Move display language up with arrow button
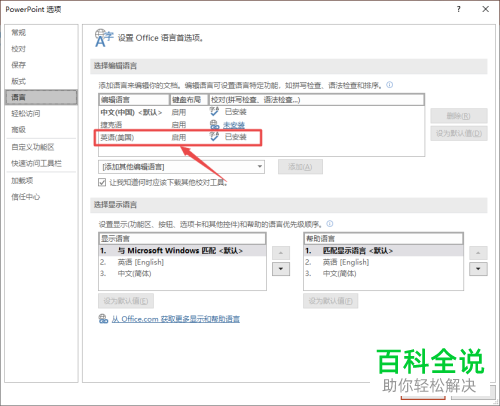Screen dimensions: 500x406 coord(281,253)
